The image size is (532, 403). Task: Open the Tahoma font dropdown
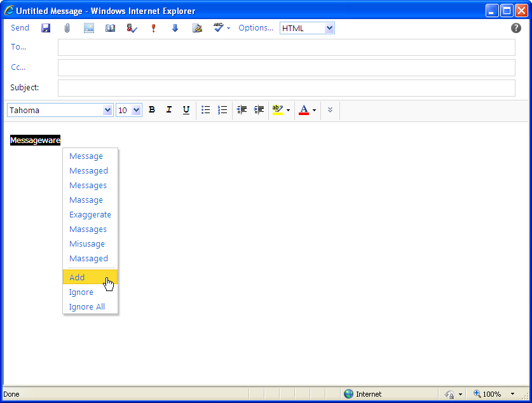60,110
